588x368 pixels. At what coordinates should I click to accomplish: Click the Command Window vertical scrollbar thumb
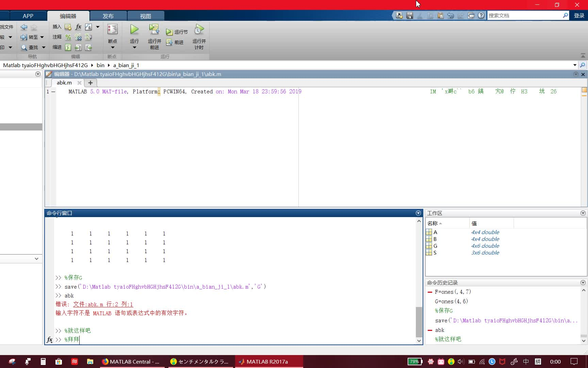(419, 322)
